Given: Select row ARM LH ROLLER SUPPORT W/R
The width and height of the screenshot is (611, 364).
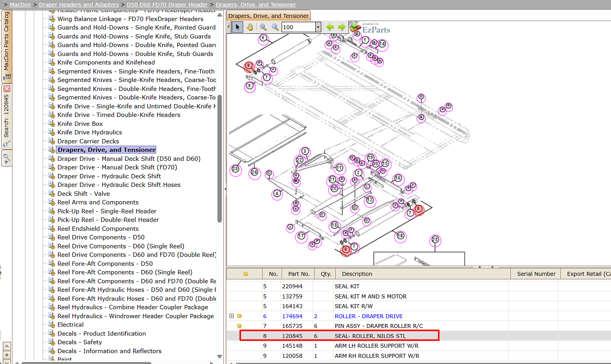Looking at the screenshot, I should 419,346.
